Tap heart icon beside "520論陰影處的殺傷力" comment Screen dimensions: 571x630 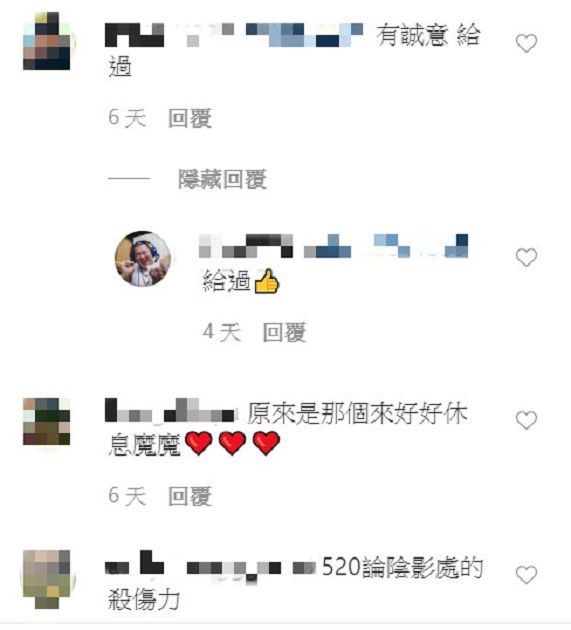tap(526, 575)
